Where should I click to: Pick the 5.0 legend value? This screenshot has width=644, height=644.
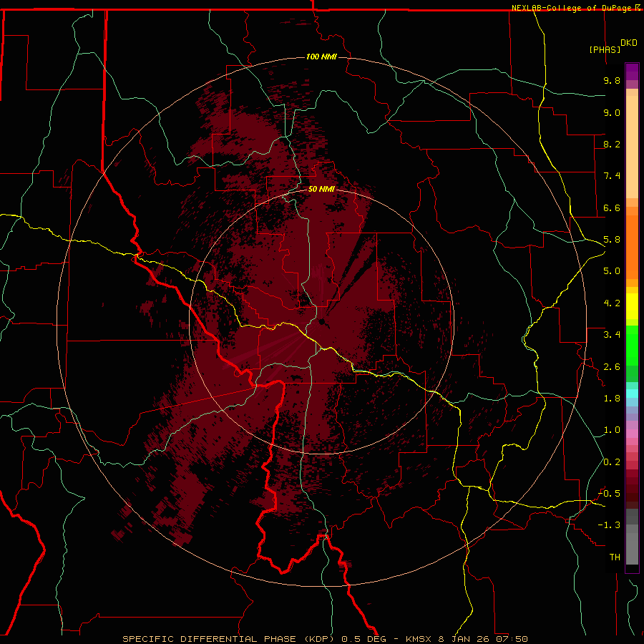612,271
